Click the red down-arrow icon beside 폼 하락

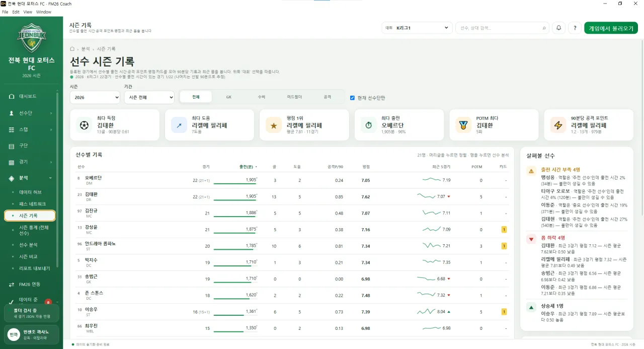[x=531, y=239]
